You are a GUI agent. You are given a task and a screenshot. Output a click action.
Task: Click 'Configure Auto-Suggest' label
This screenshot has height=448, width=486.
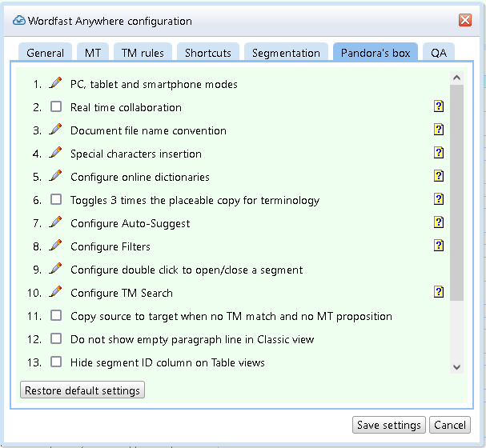(131, 223)
